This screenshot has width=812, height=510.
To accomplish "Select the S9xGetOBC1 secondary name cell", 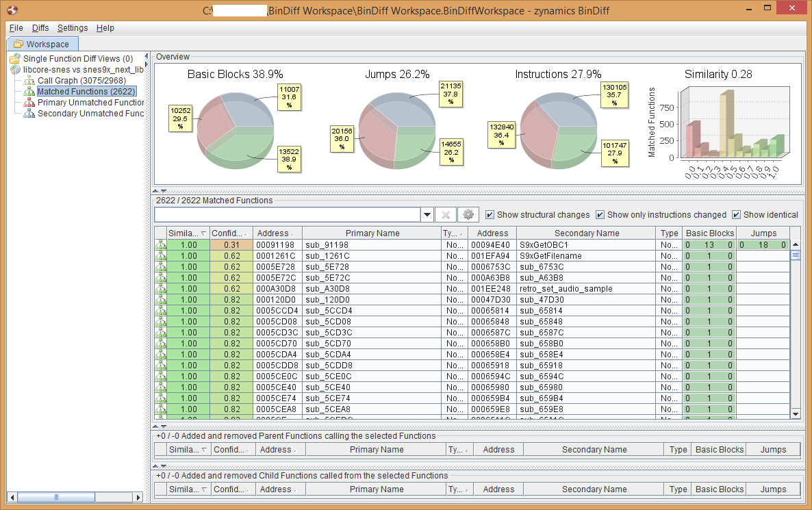I will click(x=586, y=245).
